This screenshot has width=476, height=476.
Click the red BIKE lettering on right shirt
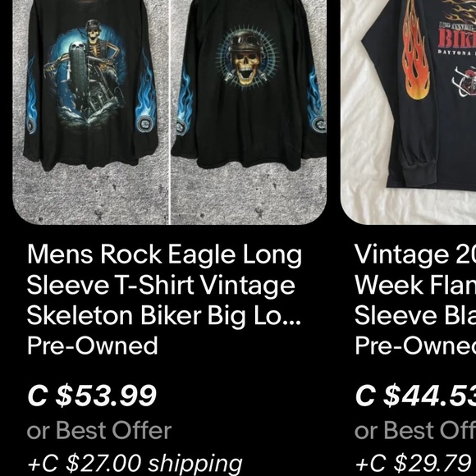456,39
